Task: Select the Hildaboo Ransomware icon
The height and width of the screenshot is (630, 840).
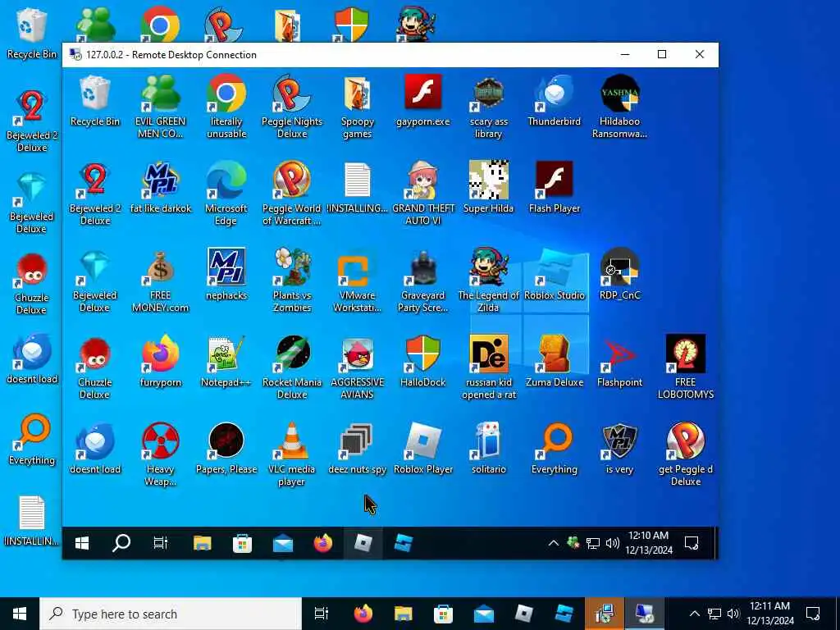Action: click(x=619, y=94)
